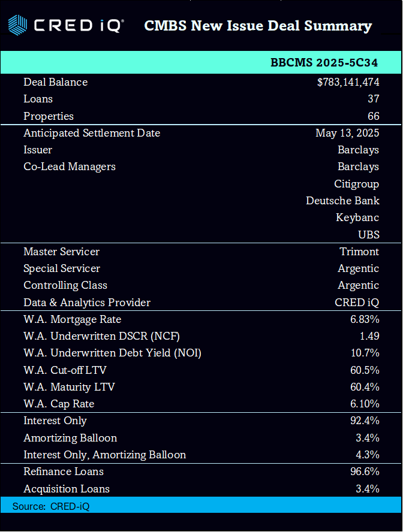The width and height of the screenshot is (403, 532).
Task: Click the Keybanc co-lead manager entry
Action: (357, 217)
